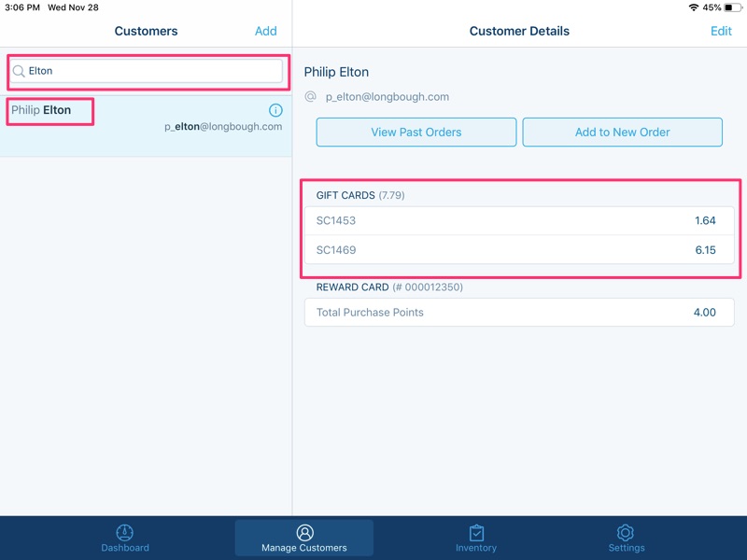Tap Edit to modify customer details

[721, 31]
